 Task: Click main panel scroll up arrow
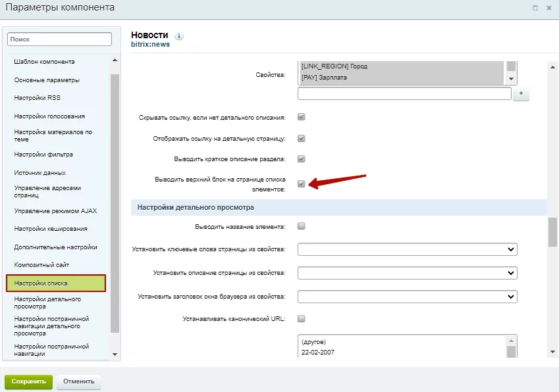click(x=552, y=67)
